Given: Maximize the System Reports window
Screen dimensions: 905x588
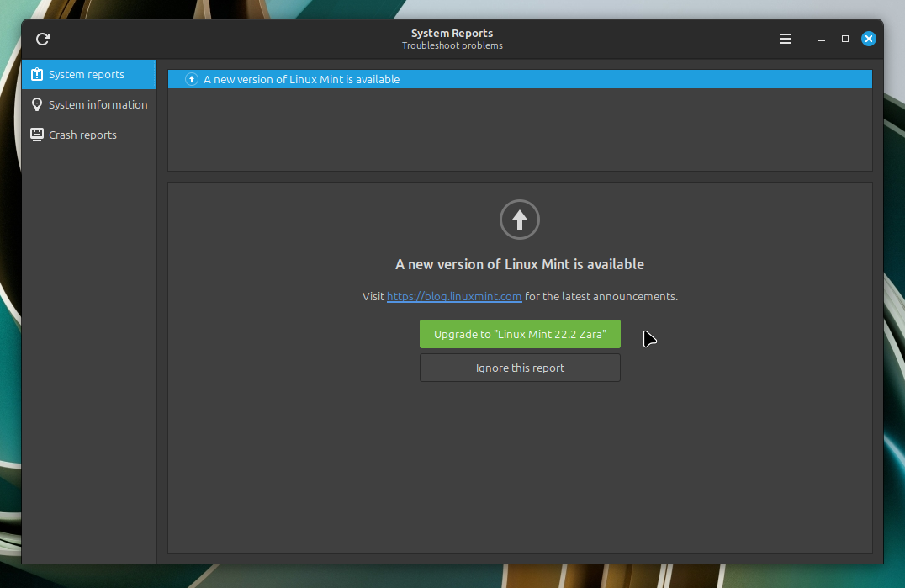Looking at the screenshot, I should click(x=845, y=39).
